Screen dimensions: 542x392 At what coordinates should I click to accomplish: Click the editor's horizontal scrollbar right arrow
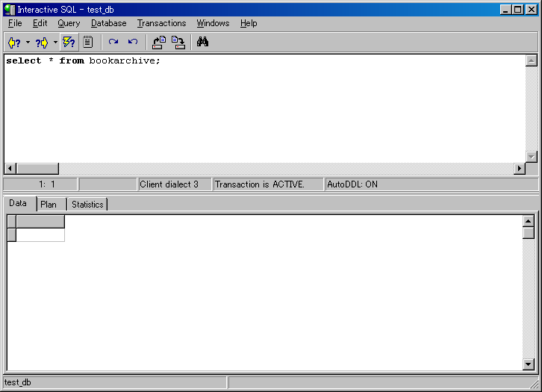(x=520, y=169)
